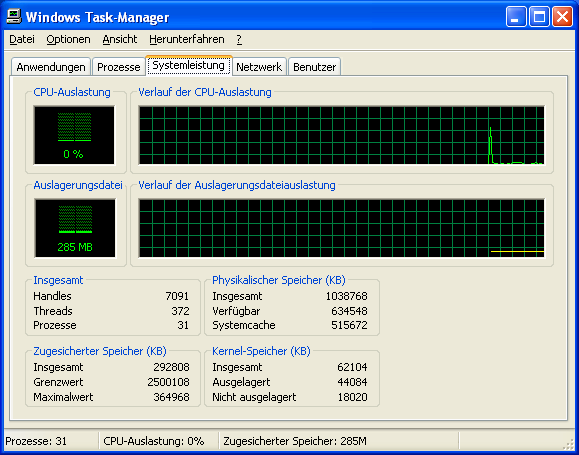Viewport: 579px width, 455px height.
Task: Open the Optionen menu
Action: click(68, 39)
